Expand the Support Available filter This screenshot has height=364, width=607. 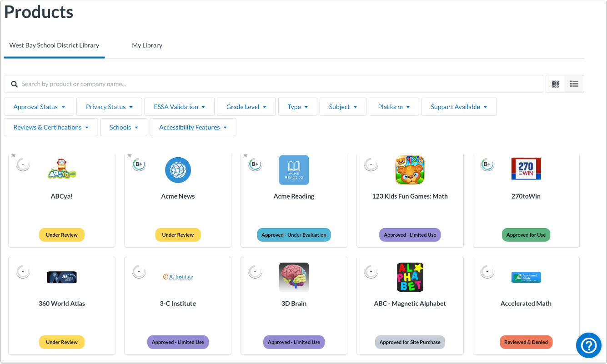[x=459, y=107]
